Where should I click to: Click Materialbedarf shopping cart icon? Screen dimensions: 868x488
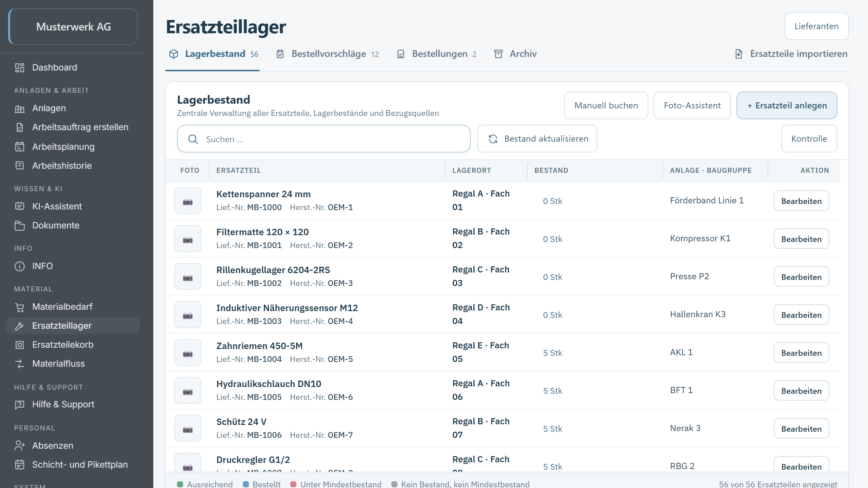click(x=20, y=307)
